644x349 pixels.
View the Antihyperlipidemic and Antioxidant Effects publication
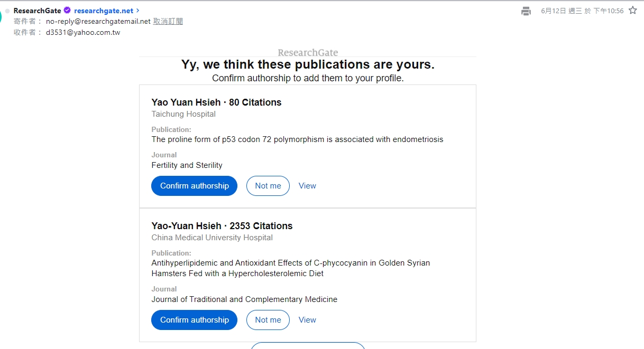click(x=307, y=320)
